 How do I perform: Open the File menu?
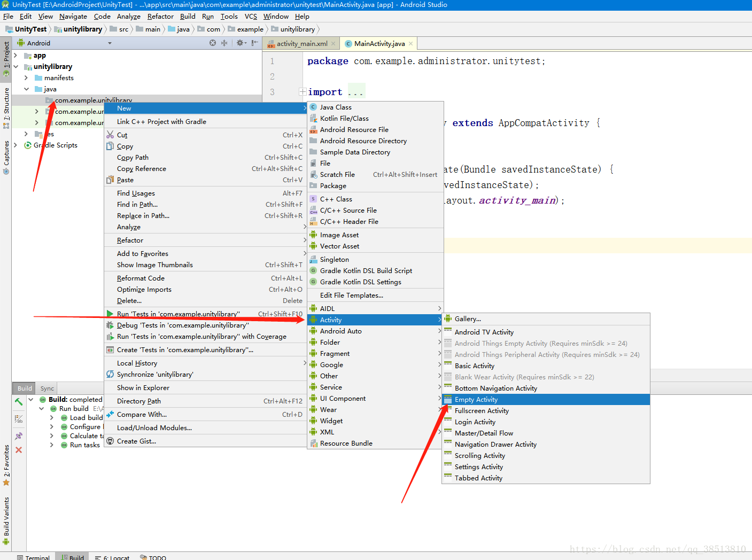coord(8,17)
